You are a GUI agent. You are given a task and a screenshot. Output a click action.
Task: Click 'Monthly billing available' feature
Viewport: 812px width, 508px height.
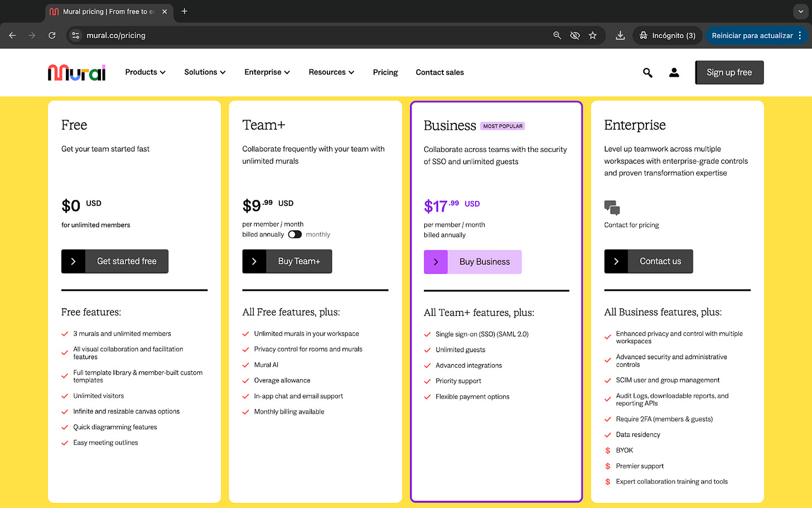coord(289,412)
